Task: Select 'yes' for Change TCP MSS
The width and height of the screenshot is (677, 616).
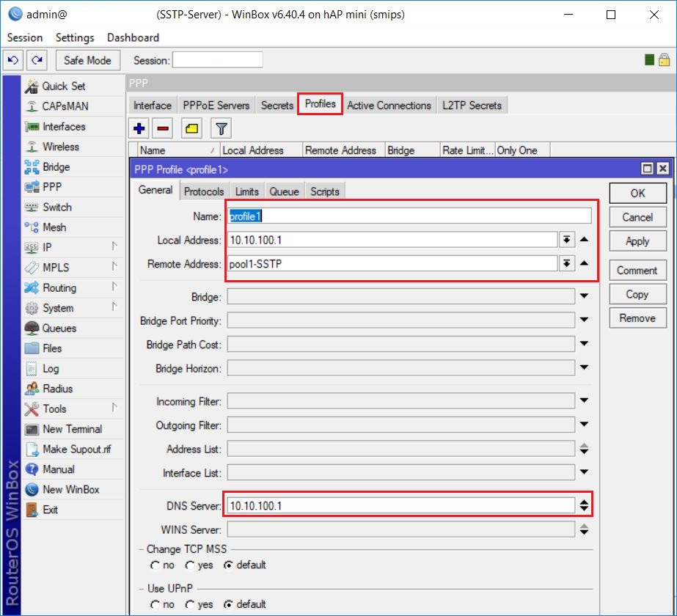Action: [x=189, y=565]
